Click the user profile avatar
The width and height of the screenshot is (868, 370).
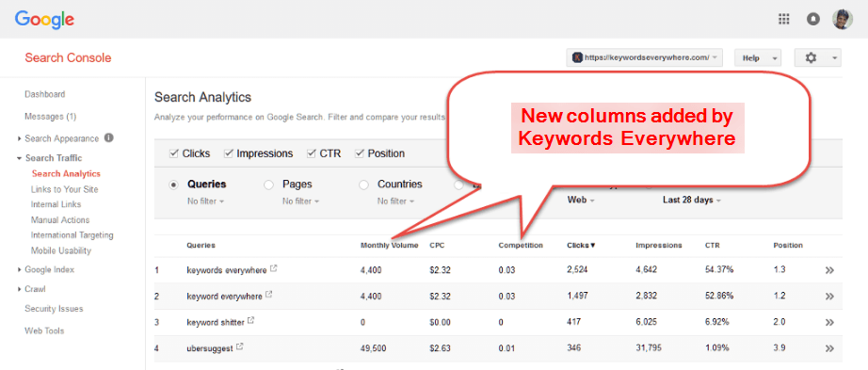[842, 19]
